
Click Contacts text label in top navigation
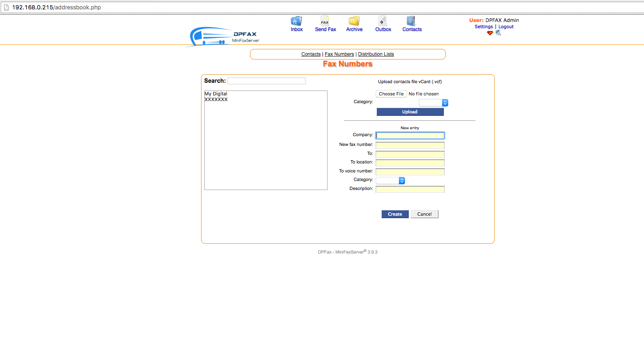[412, 29]
